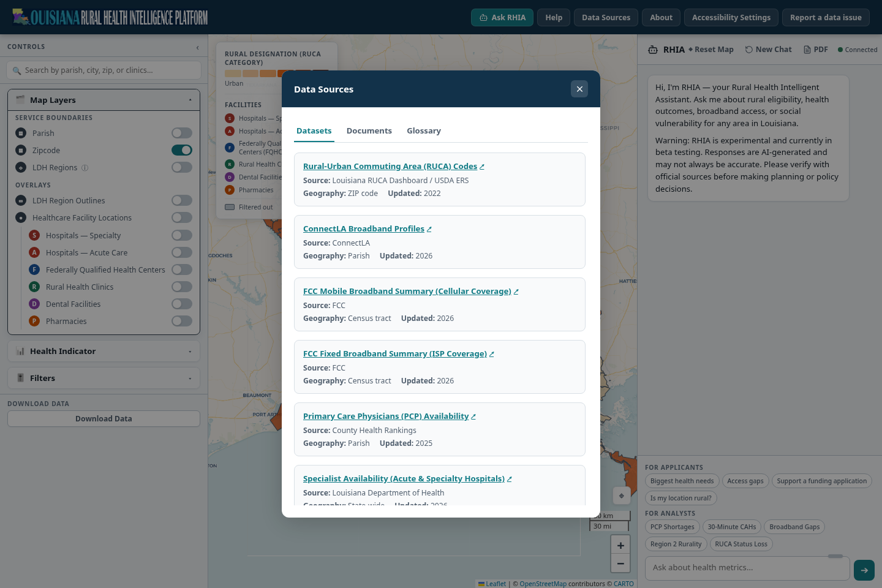Click the Pharmacies 'P' icon in Map Layers
Viewport: 882px width, 588px height.
34,321
